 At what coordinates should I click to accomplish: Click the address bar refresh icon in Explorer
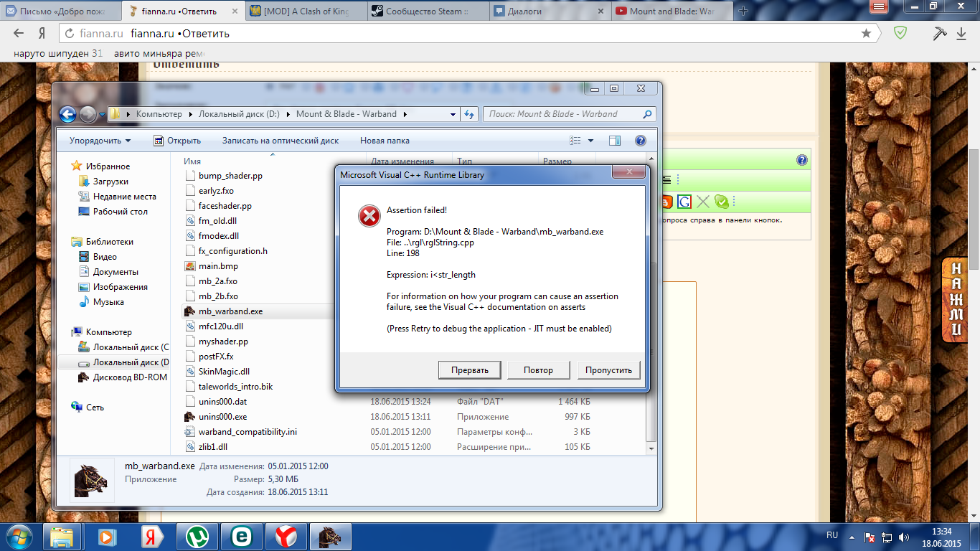469,114
